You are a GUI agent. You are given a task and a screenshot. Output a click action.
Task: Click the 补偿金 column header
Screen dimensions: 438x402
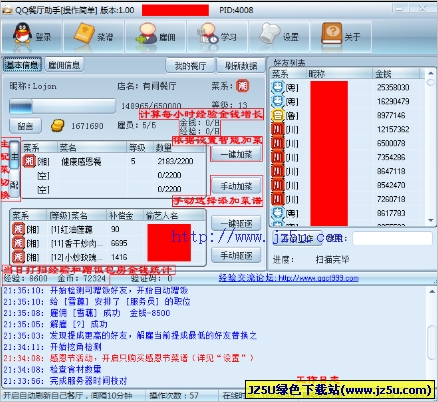pos(125,215)
